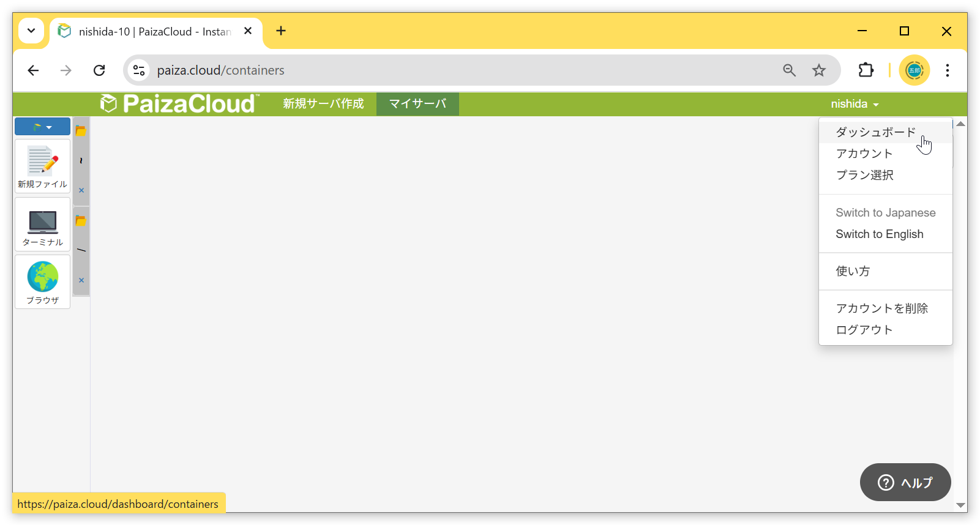Select the nishida-10 PaizaCloud browser tab
This screenshot has width=980, height=525.
(x=155, y=32)
